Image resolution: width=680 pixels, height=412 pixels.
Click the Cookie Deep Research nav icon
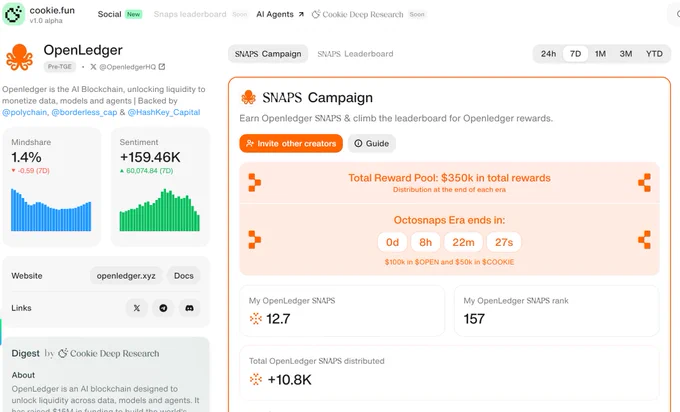pos(316,14)
